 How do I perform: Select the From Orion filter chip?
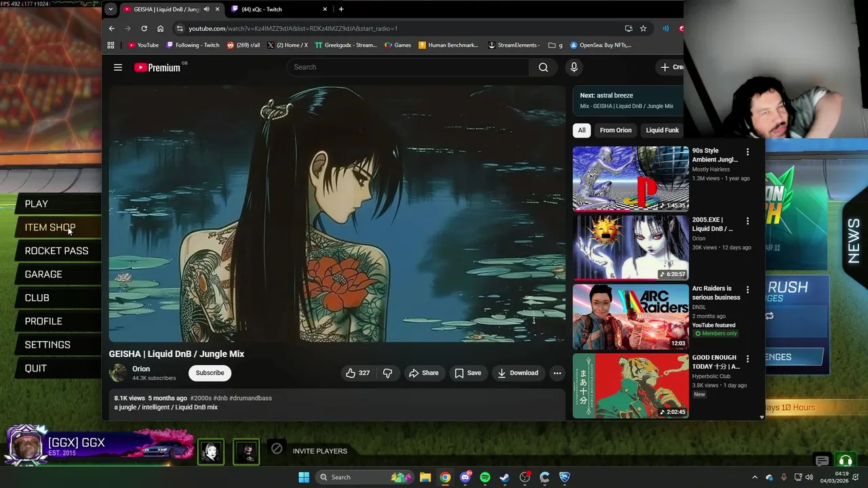pyautogui.click(x=615, y=130)
